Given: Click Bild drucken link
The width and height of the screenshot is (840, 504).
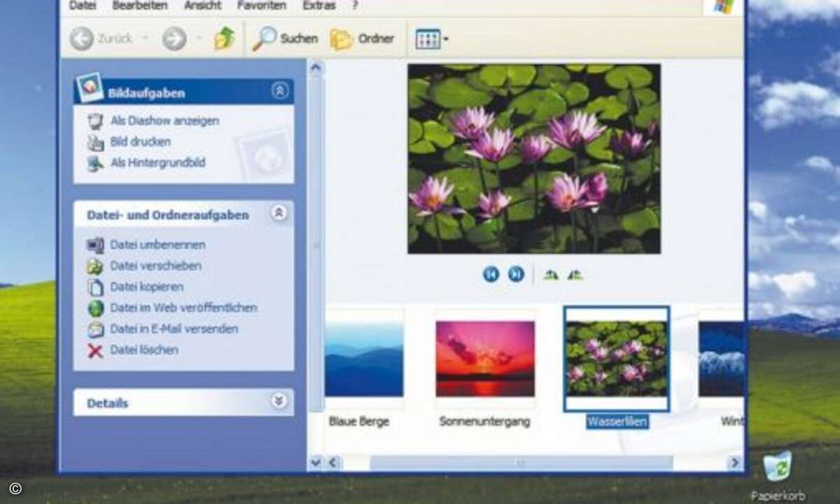Looking at the screenshot, I should tap(140, 141).
